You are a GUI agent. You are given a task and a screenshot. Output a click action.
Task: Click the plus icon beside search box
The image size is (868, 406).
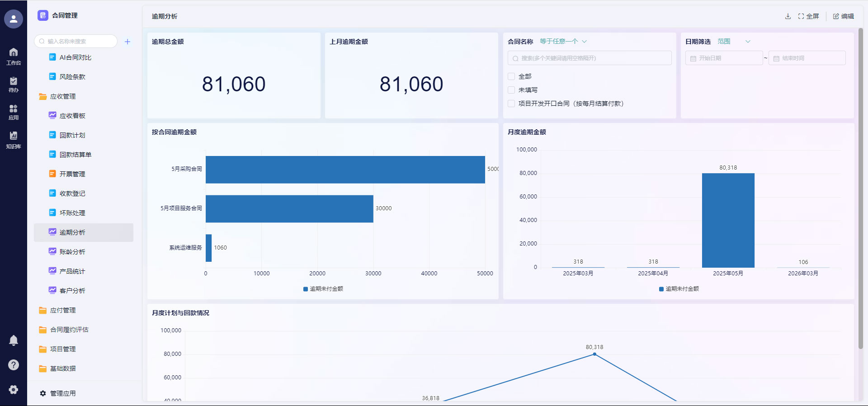click(127, 42)
